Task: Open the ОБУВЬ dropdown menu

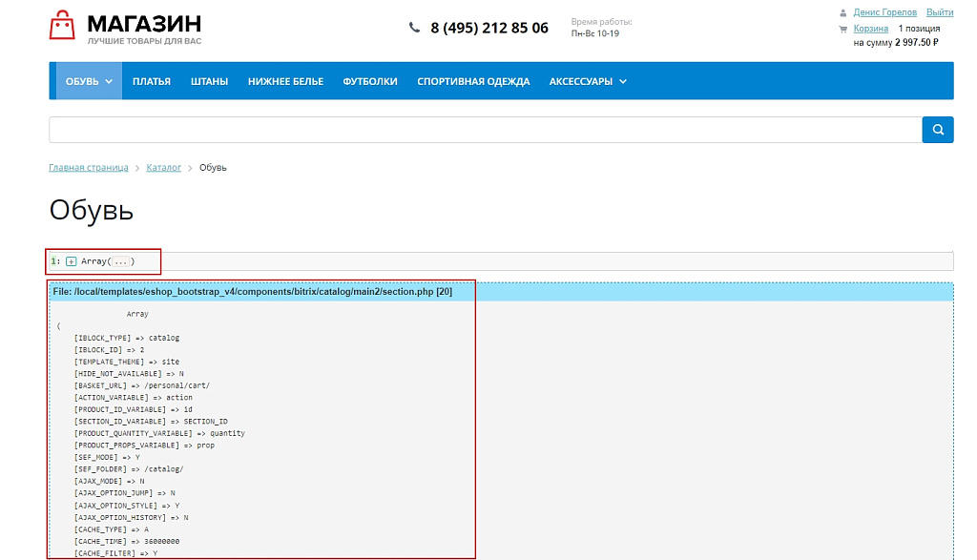Action: click(x=89, y=81)
